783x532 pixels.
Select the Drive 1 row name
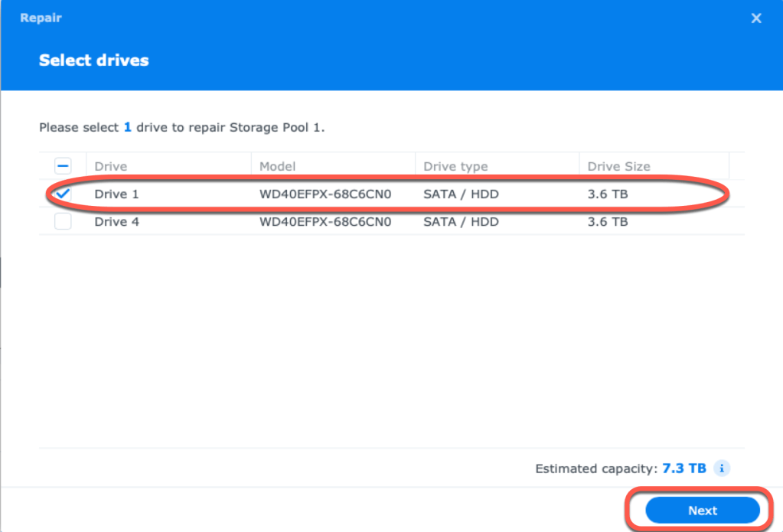click(x=116, y=194)
